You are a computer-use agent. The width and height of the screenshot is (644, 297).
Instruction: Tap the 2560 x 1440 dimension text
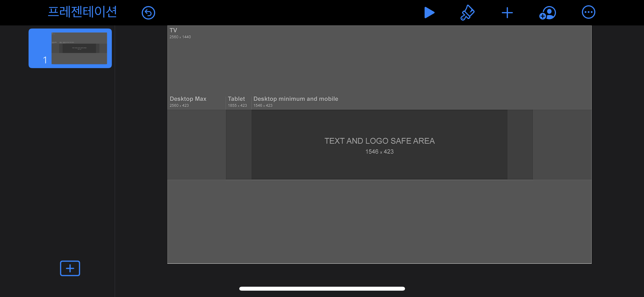click(180, 37)
